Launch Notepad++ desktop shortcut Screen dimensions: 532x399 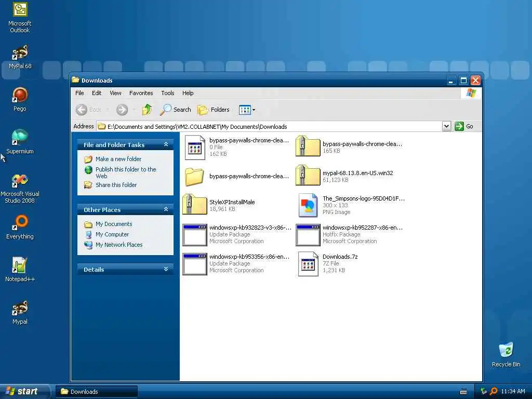pyautogui.click(x=20, y=270)
